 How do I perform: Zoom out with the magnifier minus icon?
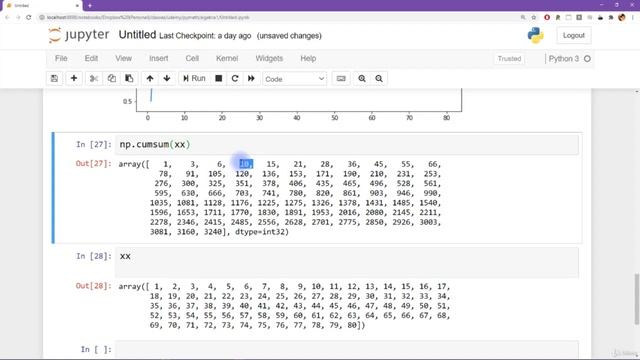click(379, 78)
